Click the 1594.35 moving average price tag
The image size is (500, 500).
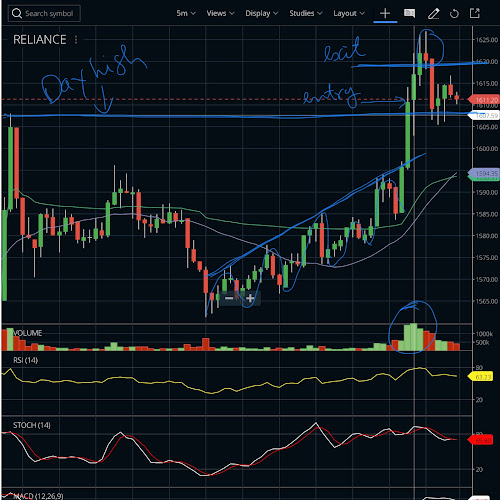point(484,173)
